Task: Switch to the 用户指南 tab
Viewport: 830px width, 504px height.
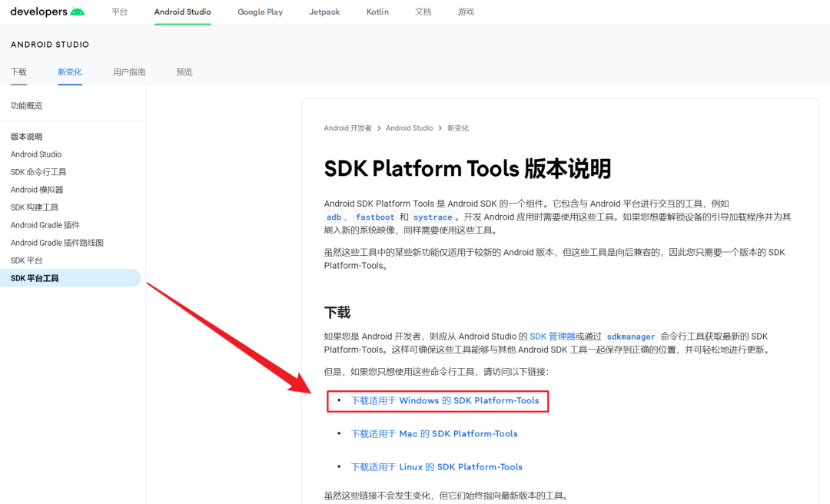Action: tap(129, 72)
